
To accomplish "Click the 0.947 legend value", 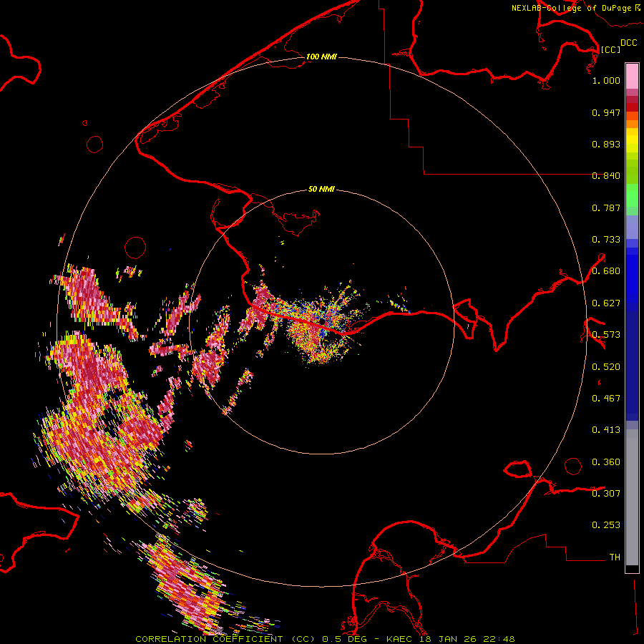I will [x=606, y=112].
